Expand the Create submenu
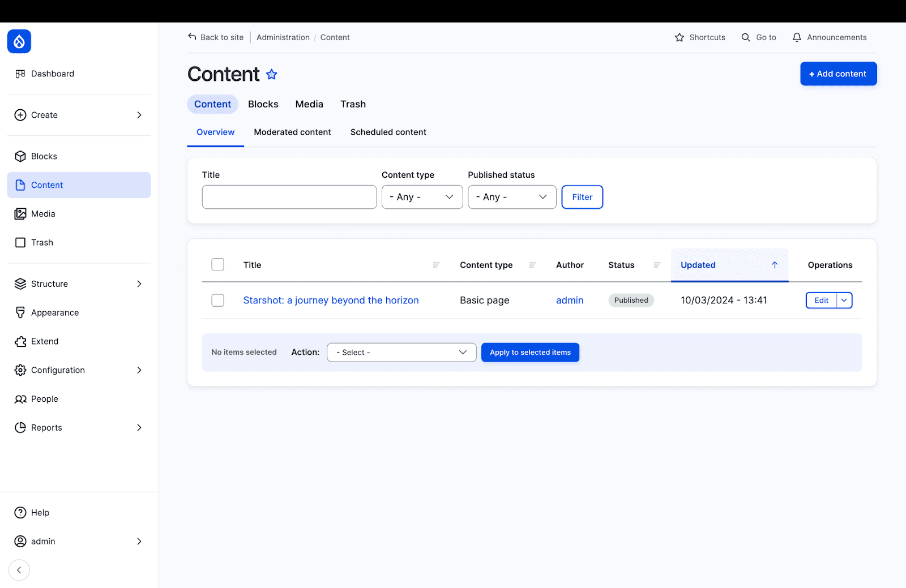This screenshot has width=906, height=588. tap(139, 115)
